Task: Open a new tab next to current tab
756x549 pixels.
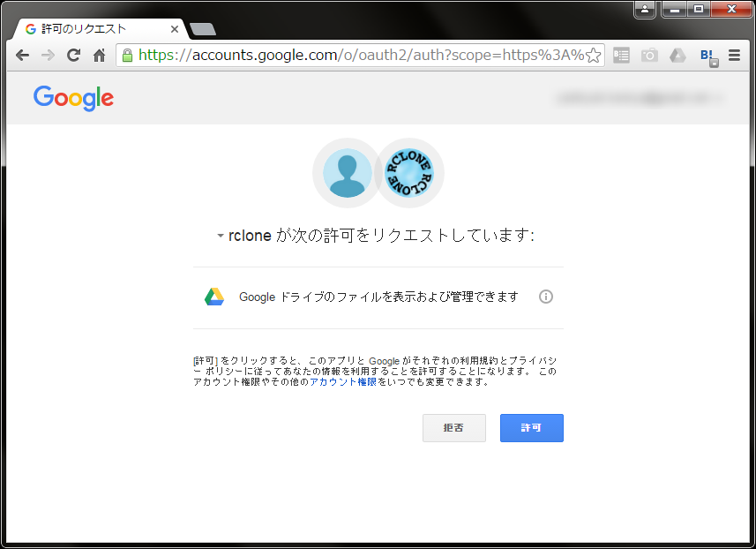Action: tap(203, 29)
